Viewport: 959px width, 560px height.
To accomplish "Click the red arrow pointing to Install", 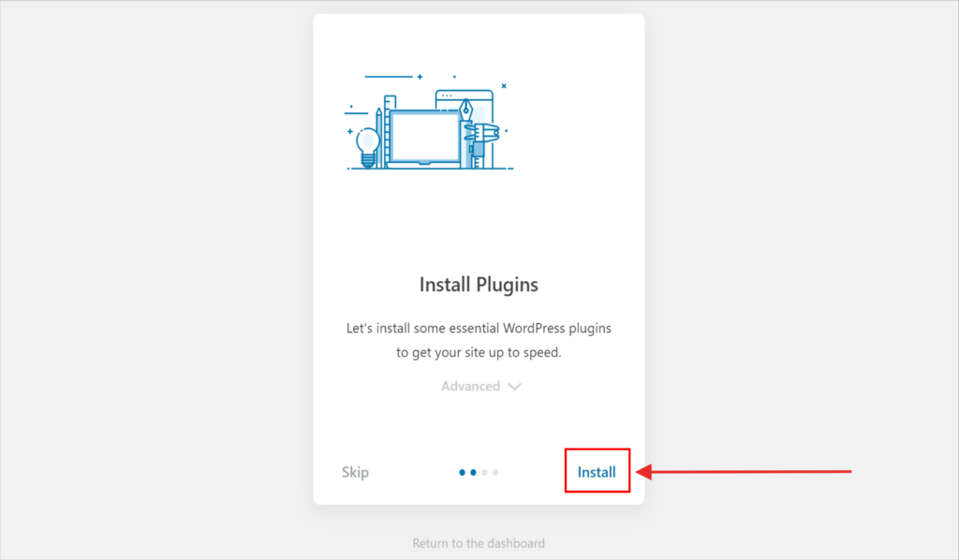I will [x=749, y=471].
